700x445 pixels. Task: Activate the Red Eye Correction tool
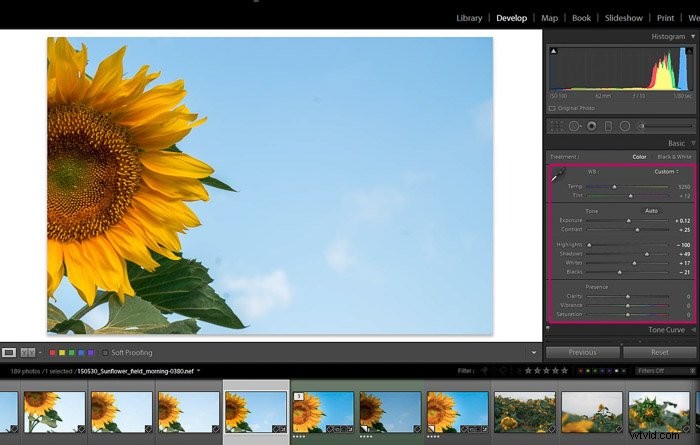[x=592, y=126]
